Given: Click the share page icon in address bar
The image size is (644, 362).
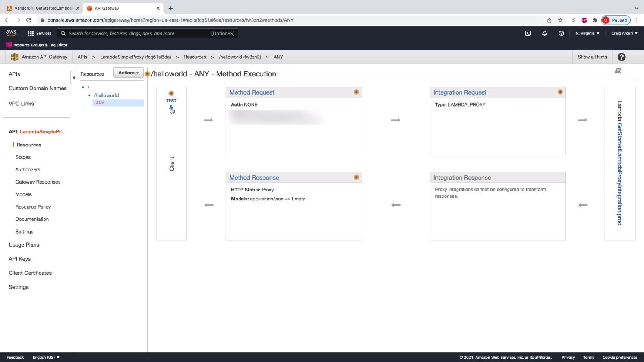Looking at the screenshot, I should click(x=549, y=20).
